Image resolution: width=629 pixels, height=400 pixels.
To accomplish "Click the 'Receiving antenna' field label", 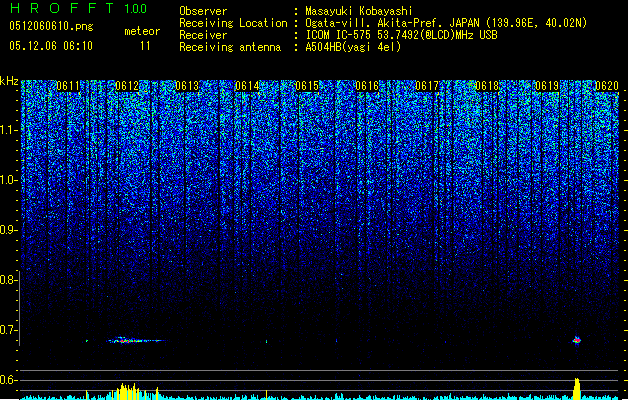I will pos(230,47).
